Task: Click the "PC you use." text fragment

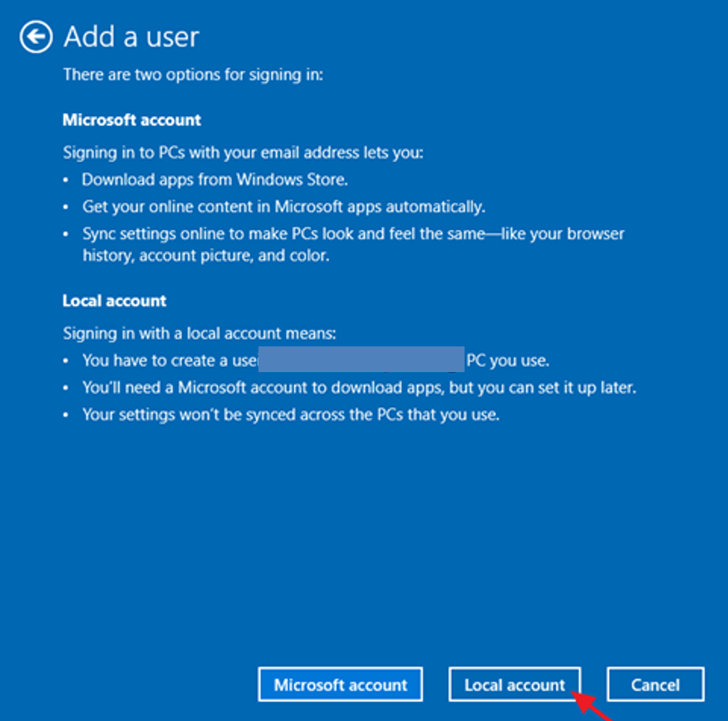Action: tap(508, 360)
